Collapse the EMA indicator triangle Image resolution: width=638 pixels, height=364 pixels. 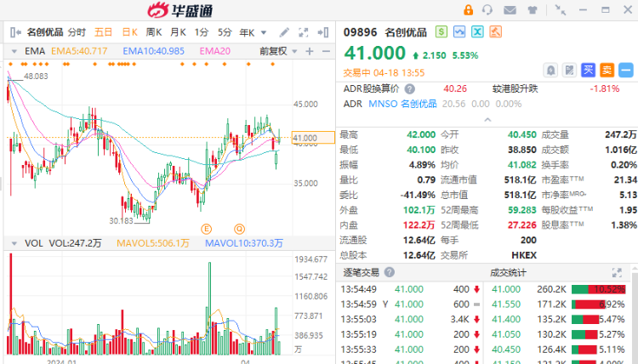(x=14, y=52)
